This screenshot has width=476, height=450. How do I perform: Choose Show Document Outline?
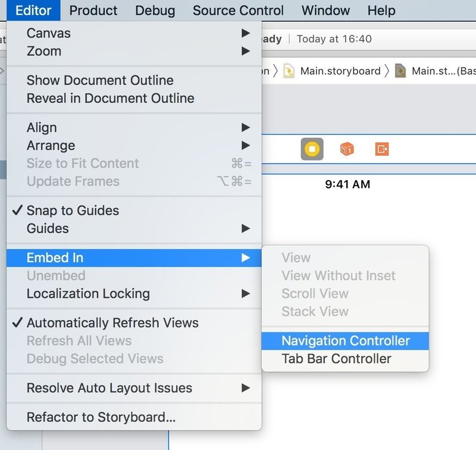100,80
